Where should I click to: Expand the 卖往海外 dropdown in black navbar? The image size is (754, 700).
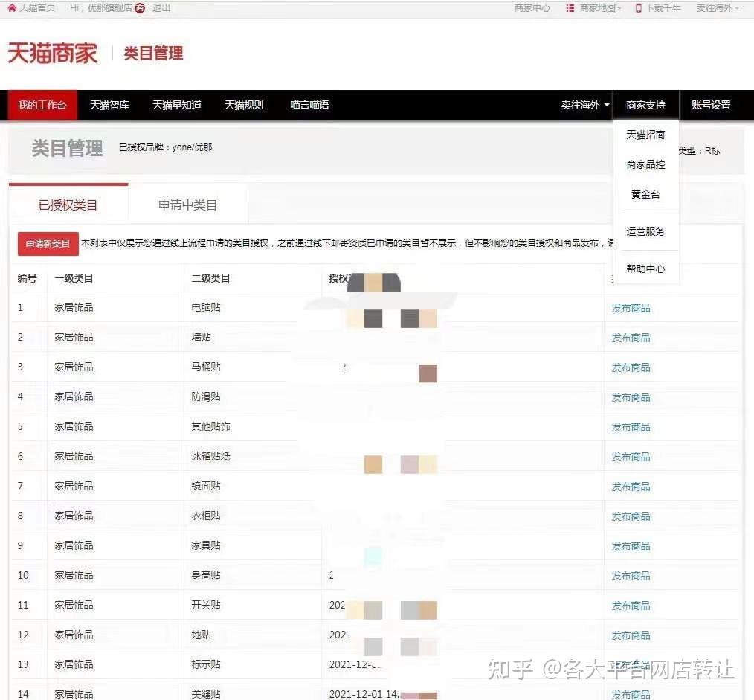click(x=585, y=105)
